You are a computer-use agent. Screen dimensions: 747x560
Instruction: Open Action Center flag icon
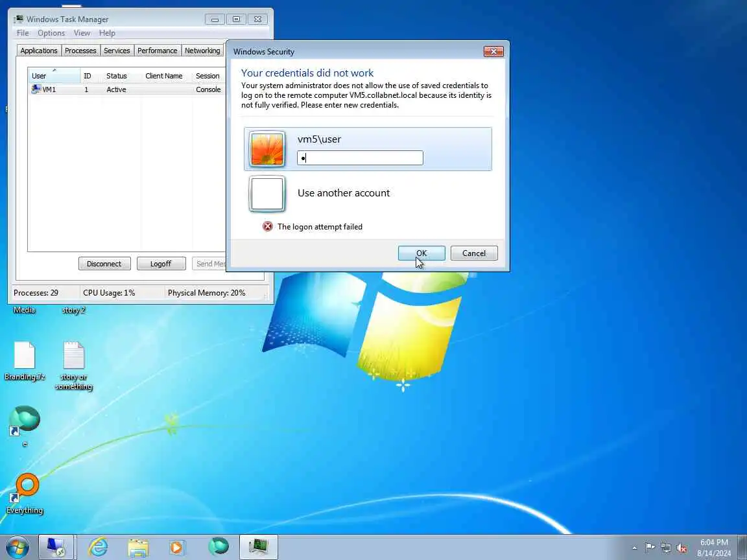point(649,548)
